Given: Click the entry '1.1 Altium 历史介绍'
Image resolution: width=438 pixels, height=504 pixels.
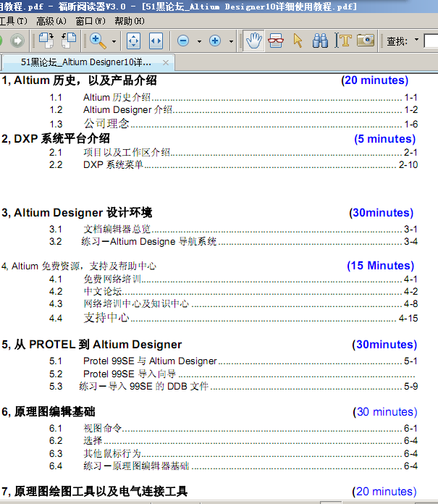Looking at the screenshot, I should click(x=234, y=97).
